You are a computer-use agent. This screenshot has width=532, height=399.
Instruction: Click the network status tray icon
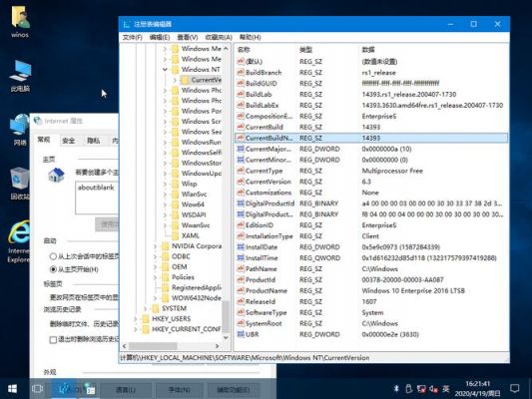click(x=421, y=389)
